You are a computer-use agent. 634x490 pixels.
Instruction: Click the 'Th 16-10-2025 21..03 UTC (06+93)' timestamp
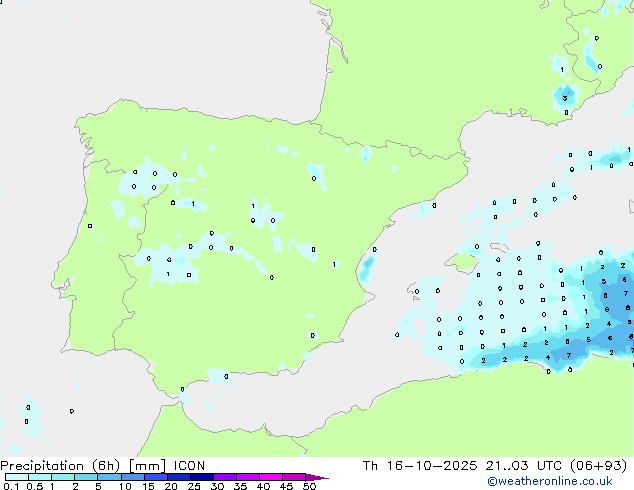click(x=495, y=466)
